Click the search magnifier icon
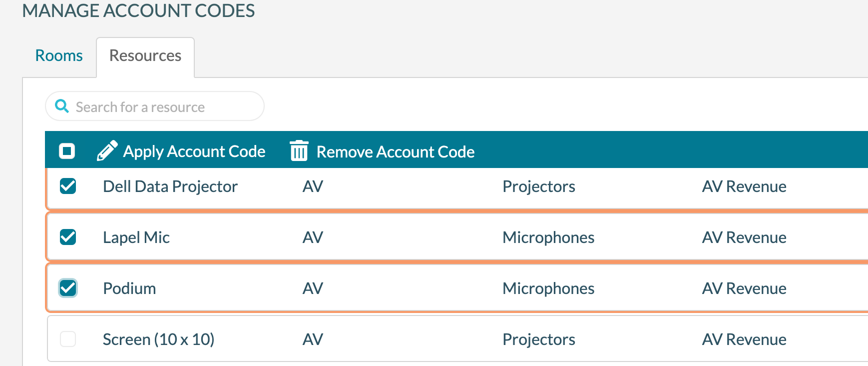Viewport: 868px width, 366px height. (x=62, y=106)
